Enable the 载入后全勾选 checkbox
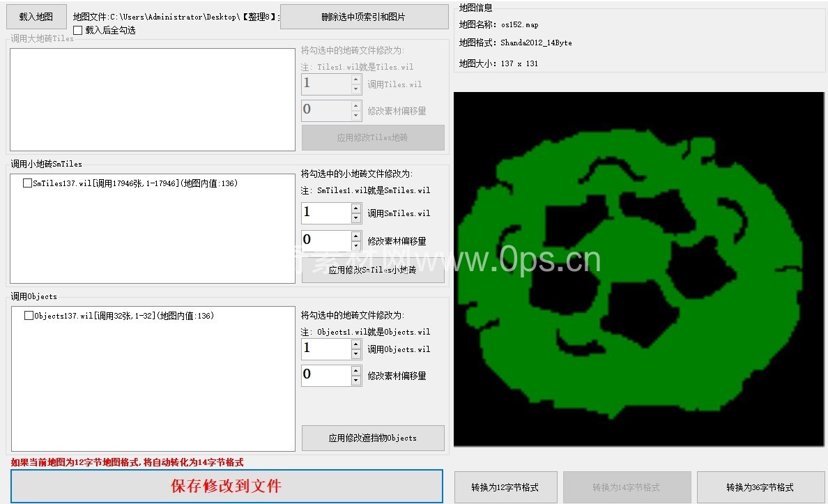This screenshot has width=828, height=504. click(78, 31)
